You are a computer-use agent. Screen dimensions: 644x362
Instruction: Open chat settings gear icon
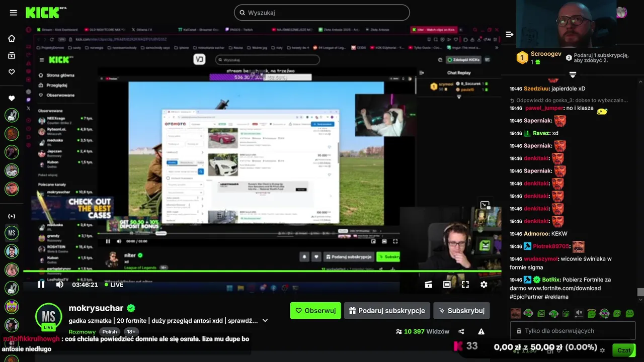[x=602, y=350]
